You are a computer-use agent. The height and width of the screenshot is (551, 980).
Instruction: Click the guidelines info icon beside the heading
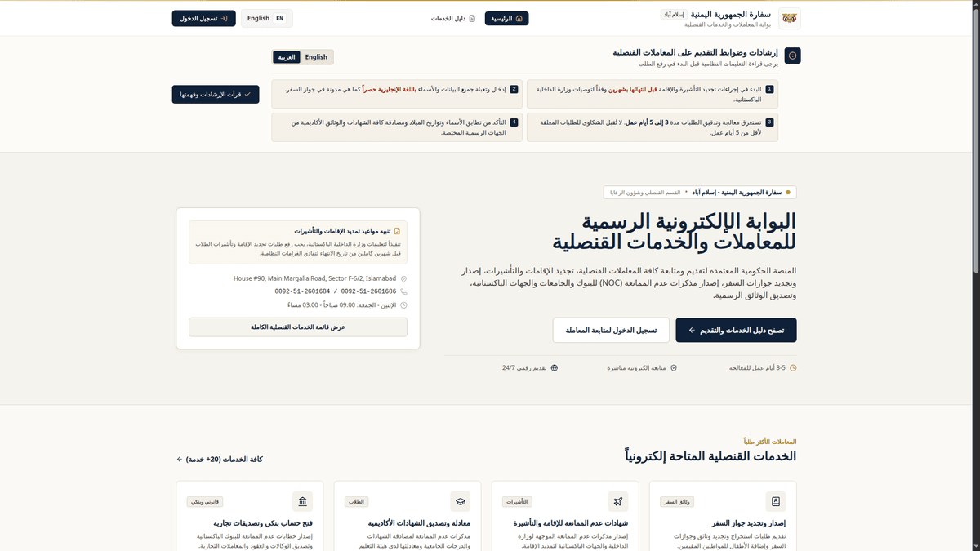point(792,56)
